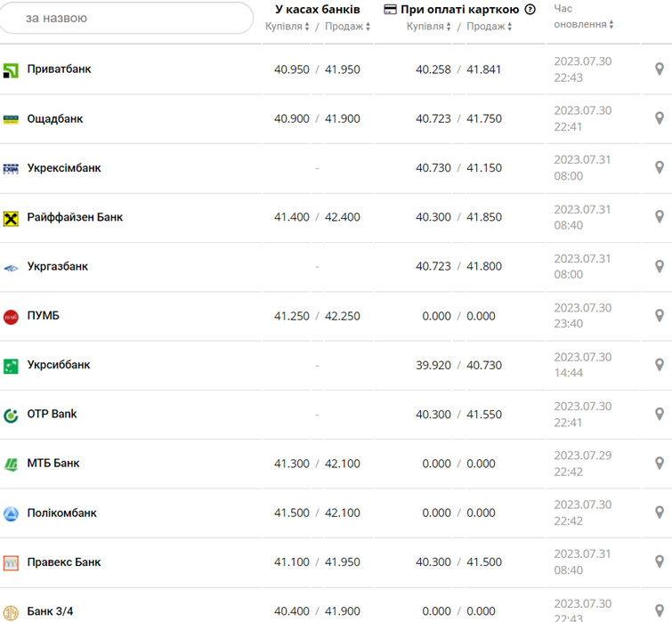Sort by Купівля under У касах банків

287,27
